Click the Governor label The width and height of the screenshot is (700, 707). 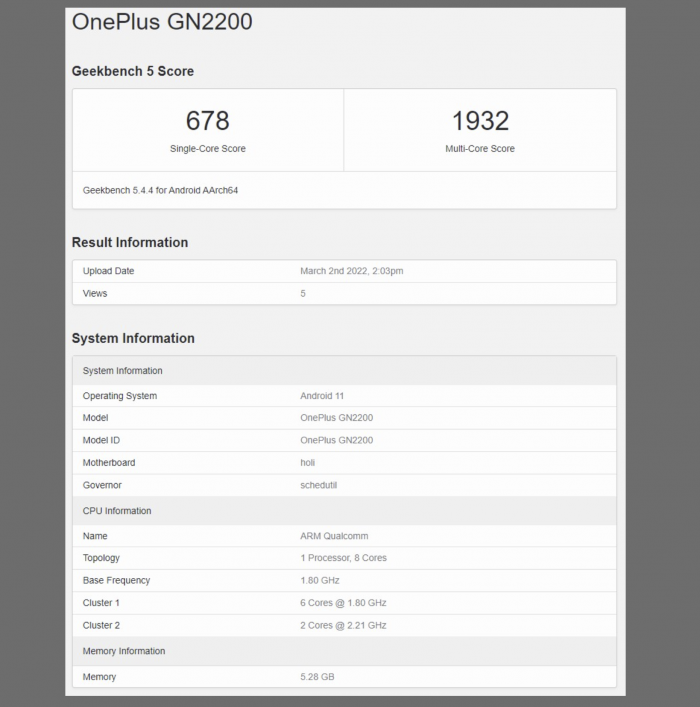point(102,486)
